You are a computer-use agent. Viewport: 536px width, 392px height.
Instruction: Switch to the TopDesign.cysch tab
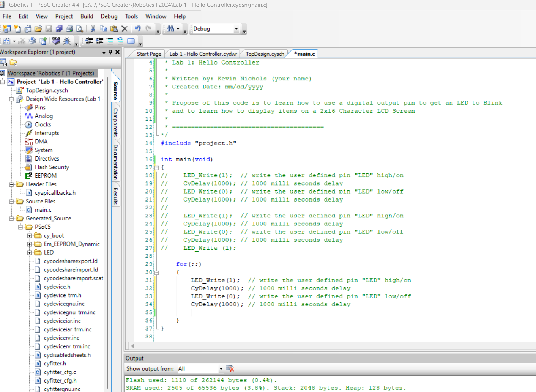click(x=265, y=54)
